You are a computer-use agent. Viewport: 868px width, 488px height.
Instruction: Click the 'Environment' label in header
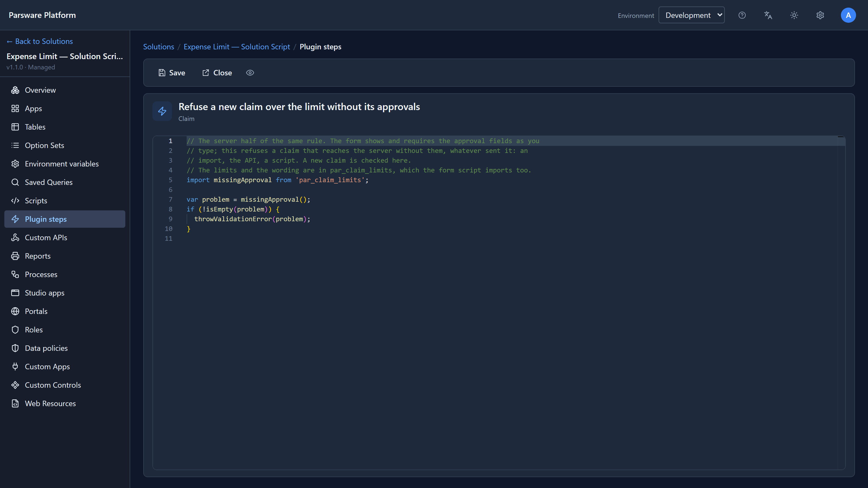pos(636,15)
